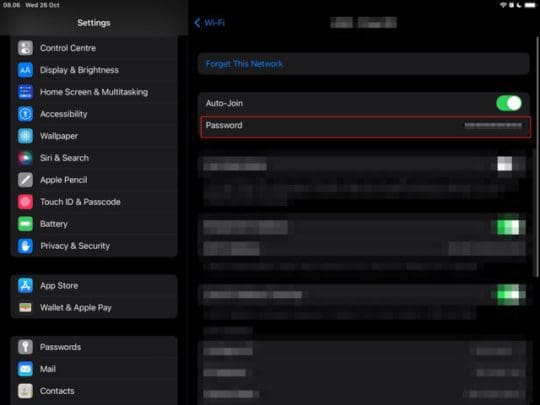Viewport: 540px width, 405px height.
Task: Select the Passwords row label
Action: [60, 347]
